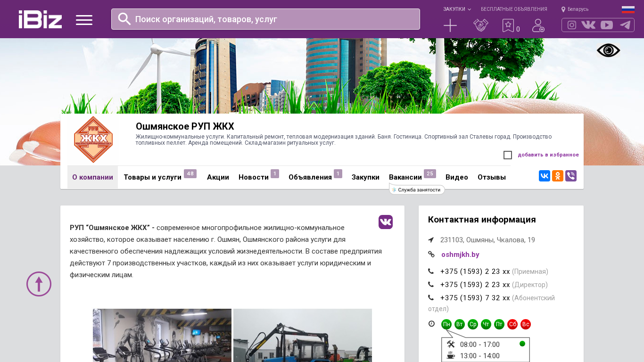644x362 pixels.
Task: Open the Акции tab
Action: pyautogui.click(x=218, y=177)
